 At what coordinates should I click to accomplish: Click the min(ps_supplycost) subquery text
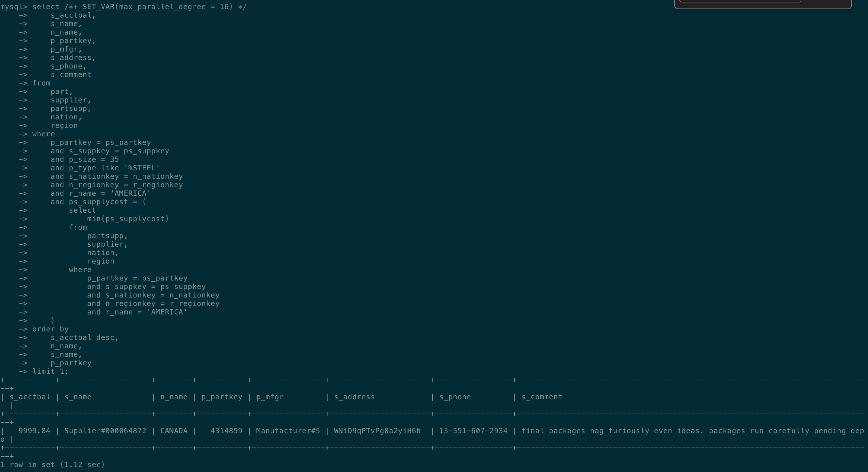point(128,219)
